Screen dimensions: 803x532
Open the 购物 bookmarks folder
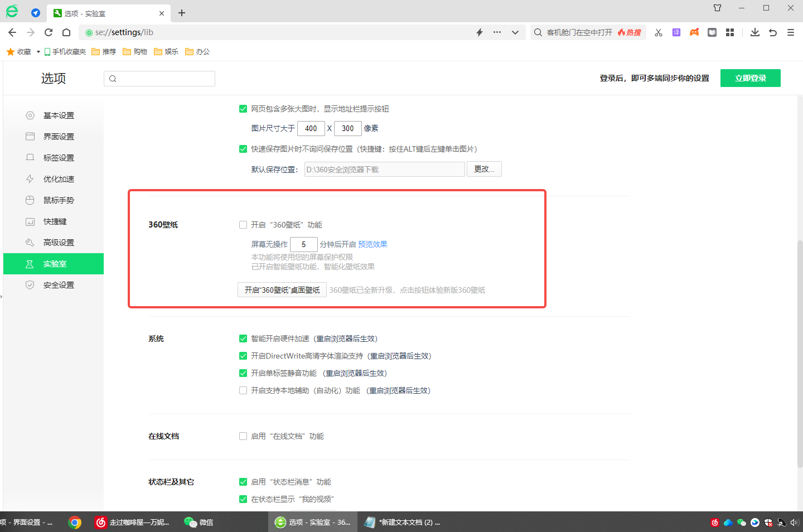135,52
